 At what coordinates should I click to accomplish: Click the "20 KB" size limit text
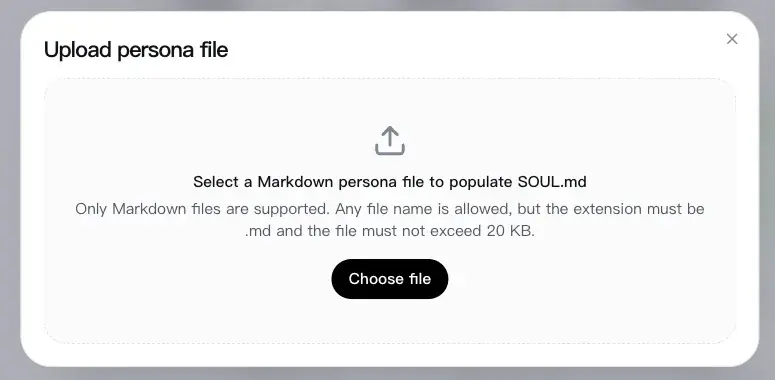tap(511, 231)
